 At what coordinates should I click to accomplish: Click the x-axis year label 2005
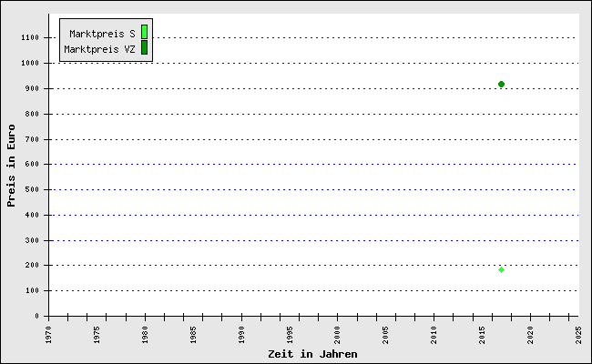(386, 335)
